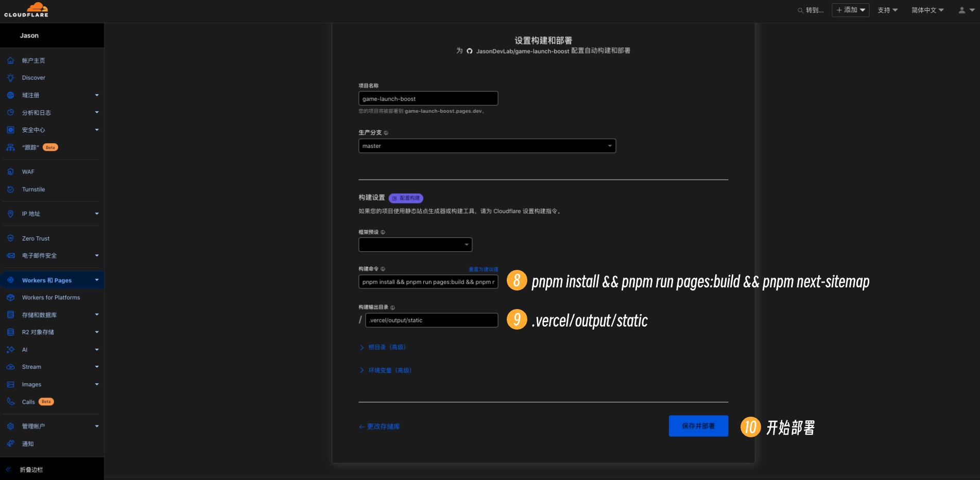Expand the environment variables advanced section
Viewport: 980px width, 480px height.
pos(385,370)
